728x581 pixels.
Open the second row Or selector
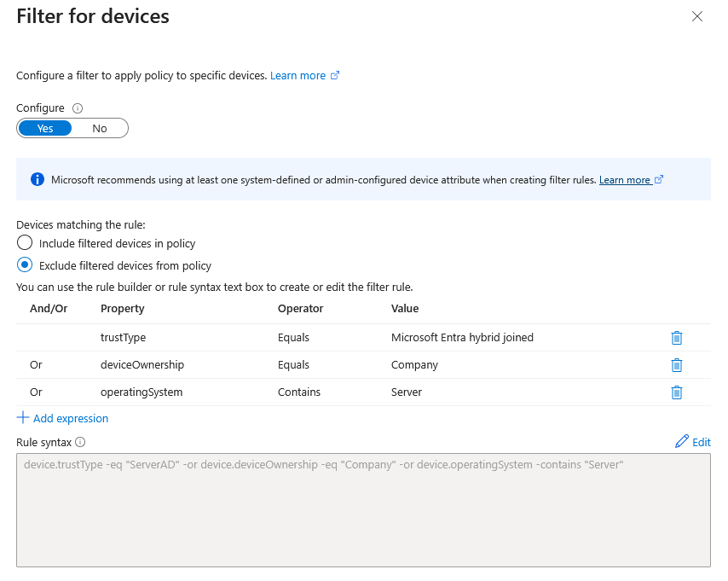[36, 365]
